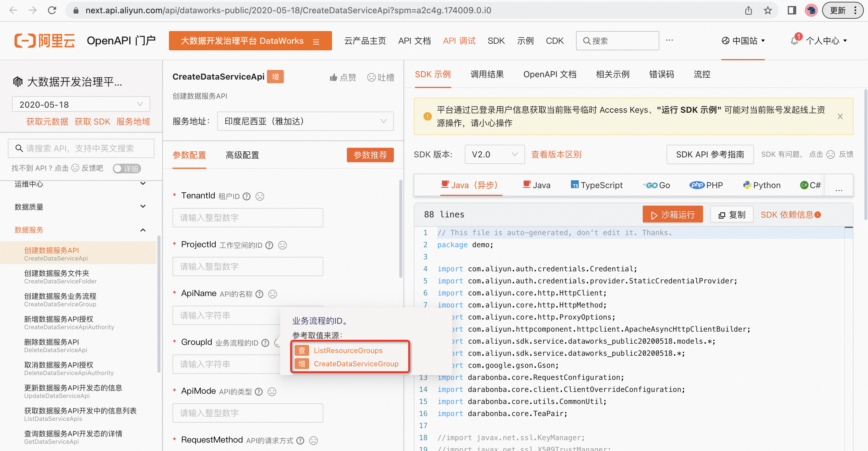Open the SDK API 参考指南 button
The image size is (868, 451).
(710, 155)
